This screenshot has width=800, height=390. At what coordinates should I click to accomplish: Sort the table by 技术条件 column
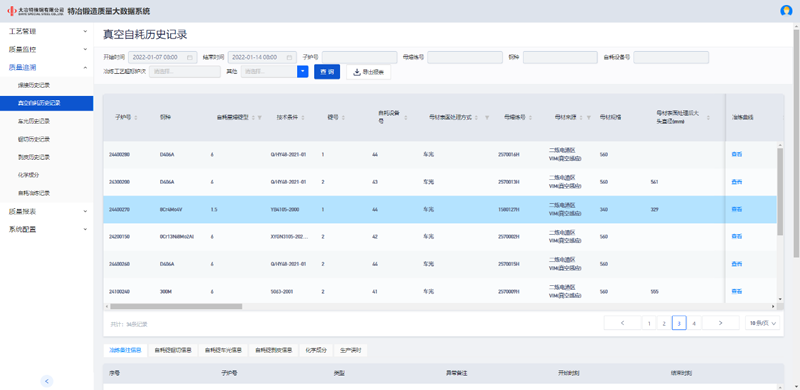point(304,117)
